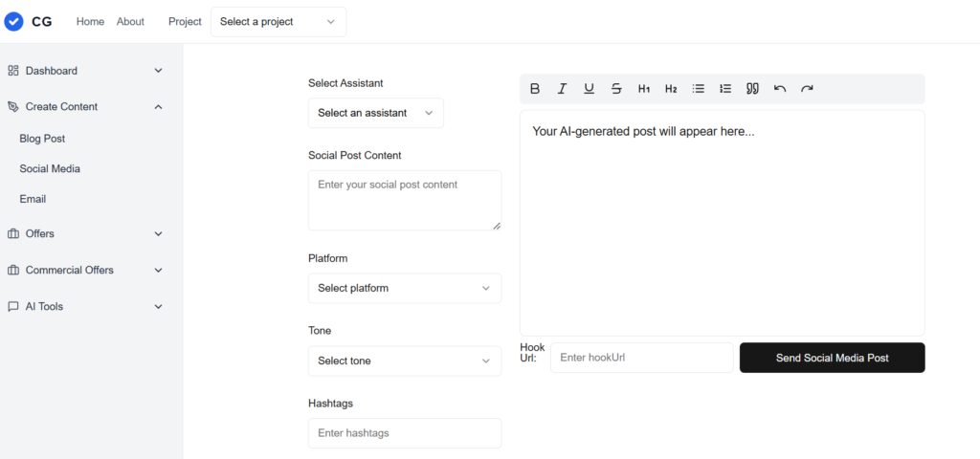
Task: Go to the About page
Action: [x=130, y=21]
